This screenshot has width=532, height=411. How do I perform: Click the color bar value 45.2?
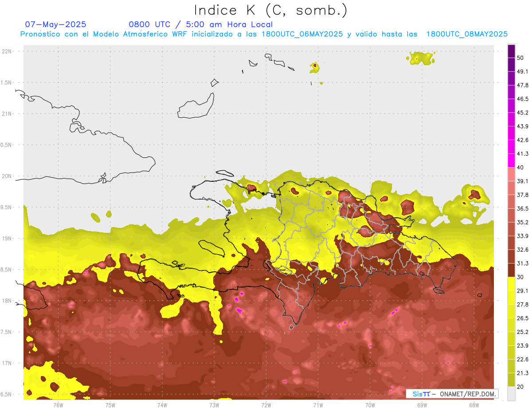tap(523, 113)
